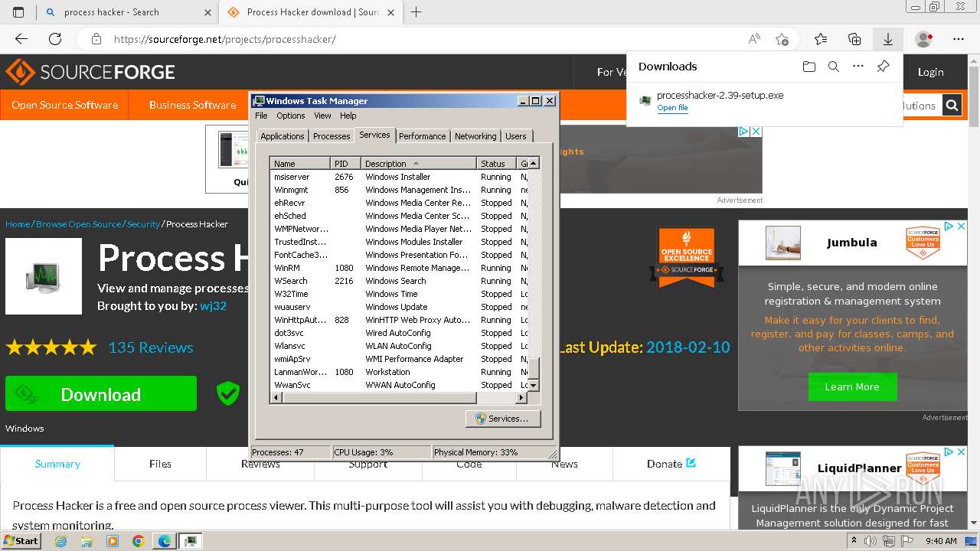The width and height of the screenshot is (980, 551).
Task: Select the WwanSvc service row
Action: (400, 385)
